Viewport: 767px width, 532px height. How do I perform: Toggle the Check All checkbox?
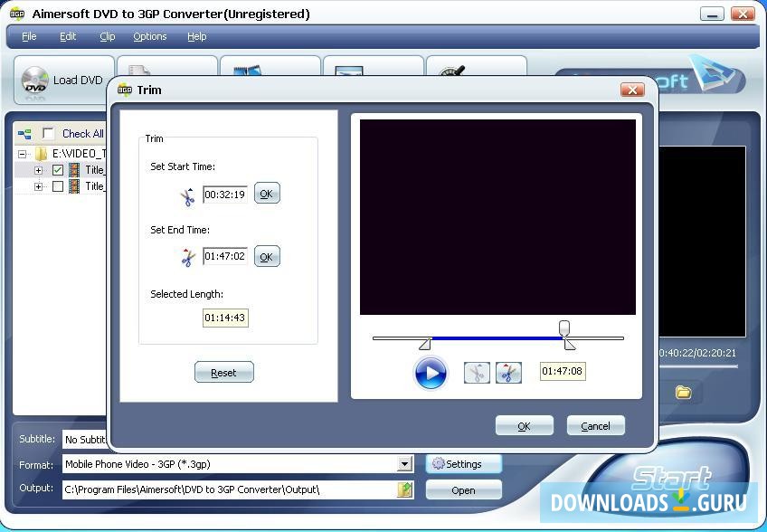(x=49, y=134)
